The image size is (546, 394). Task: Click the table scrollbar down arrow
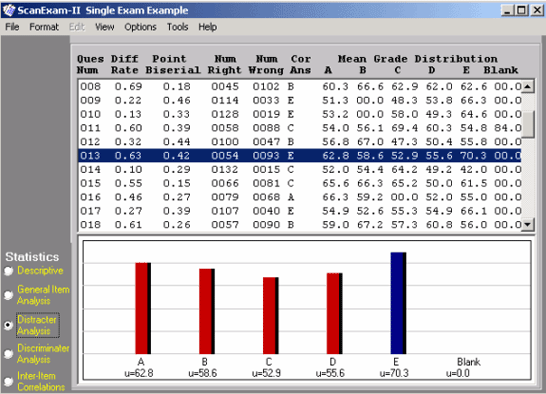(x=528, y=224)
